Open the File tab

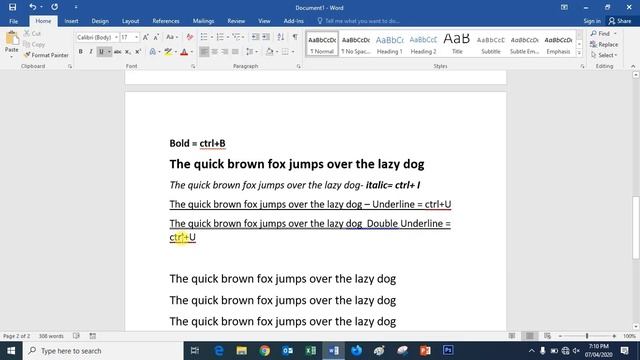(x=13, y=21)
